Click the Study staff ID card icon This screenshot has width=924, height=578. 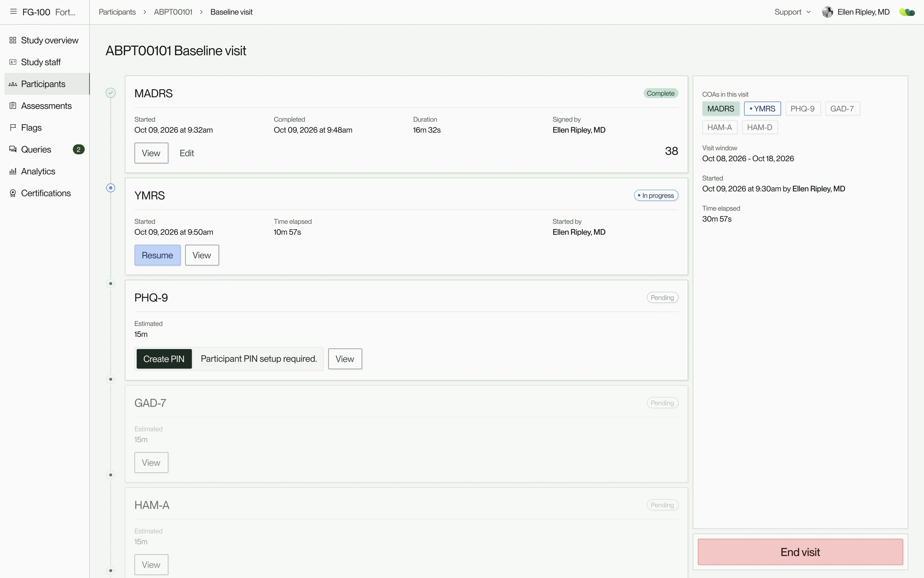(13, 62)
